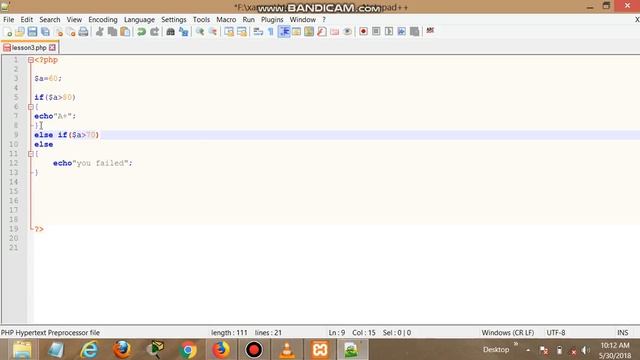The width and height of the screenshot is (640, 360).
Task: Open the Tools menu
Action: (x=201, y=20)
